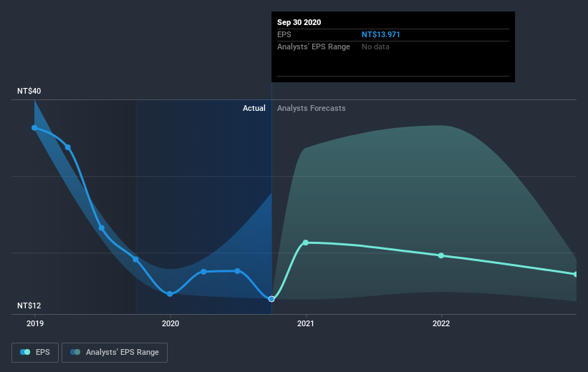Select the lowest EPS point at 2020

[170, 294]
